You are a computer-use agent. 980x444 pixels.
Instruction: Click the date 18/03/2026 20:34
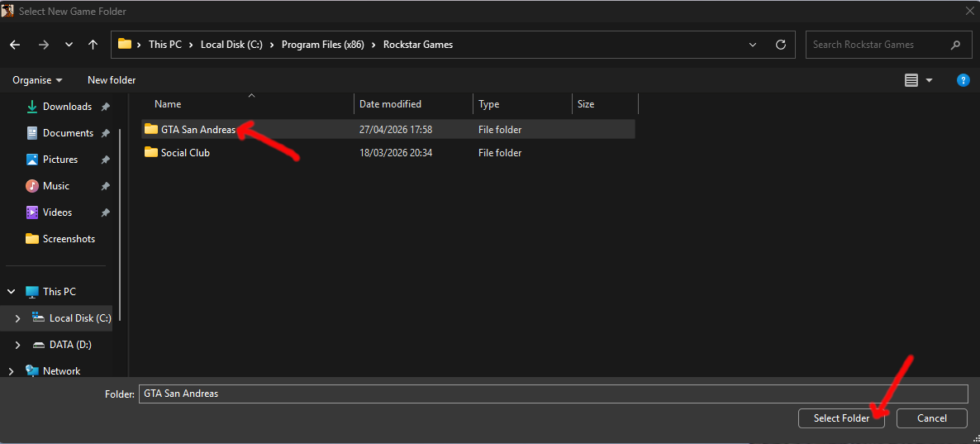(x=396, y=153)
